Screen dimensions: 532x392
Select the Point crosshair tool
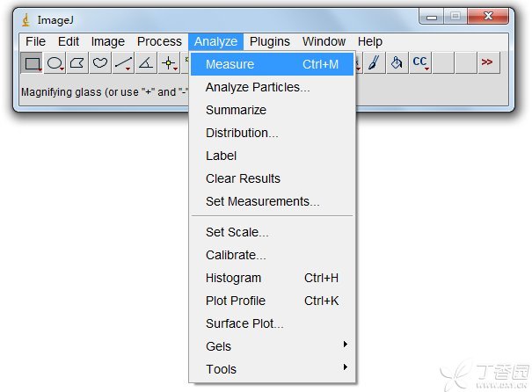click(x=169, y=62)
